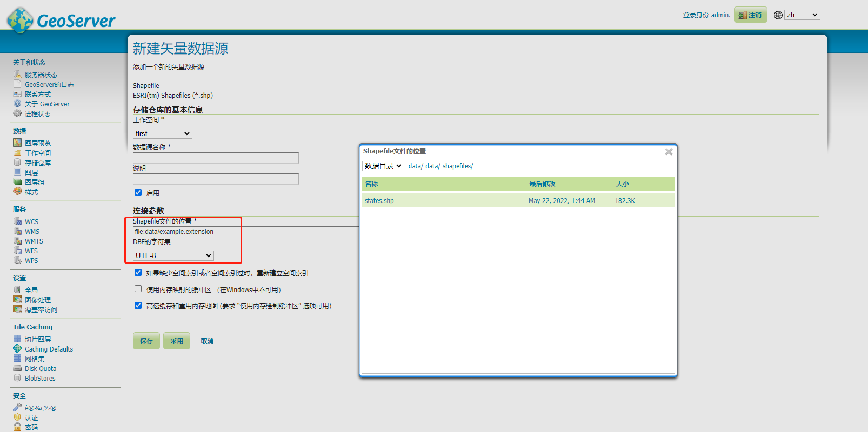Click the Caching Defaults globe icon
868x432 pixels.
click(x=17, y=349)
